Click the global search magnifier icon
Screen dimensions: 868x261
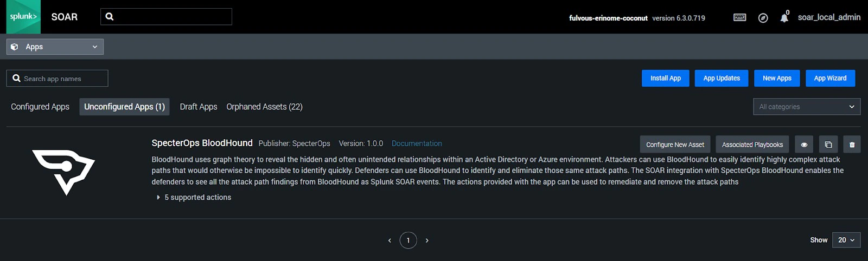click(x=110, y=16)
